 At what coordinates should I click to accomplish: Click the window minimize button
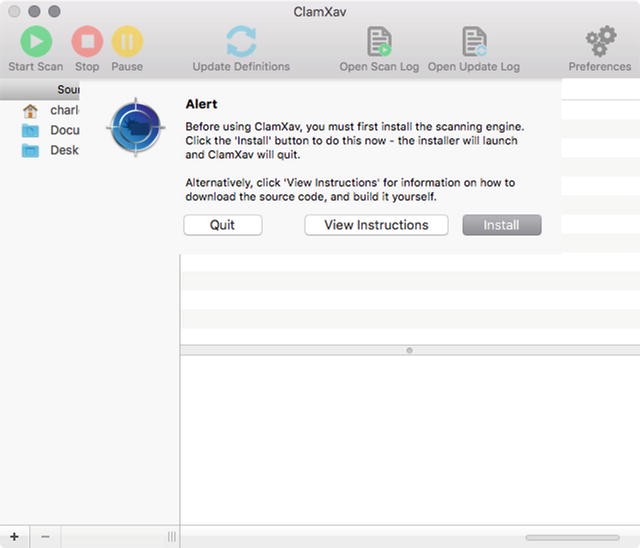pyautogui.click(x=34, y=11)
